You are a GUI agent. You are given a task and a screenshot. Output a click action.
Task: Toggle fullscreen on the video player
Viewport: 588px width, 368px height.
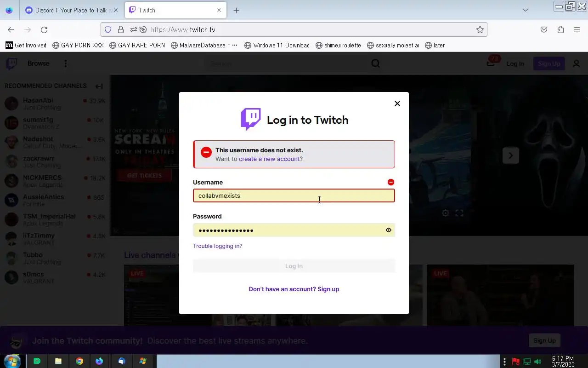459,213
